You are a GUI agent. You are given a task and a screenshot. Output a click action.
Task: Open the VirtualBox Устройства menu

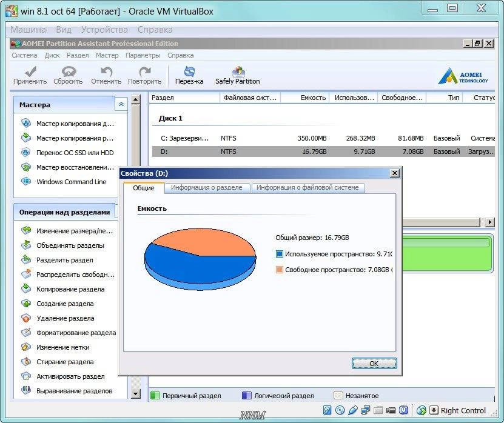click(x=104, y=30)
